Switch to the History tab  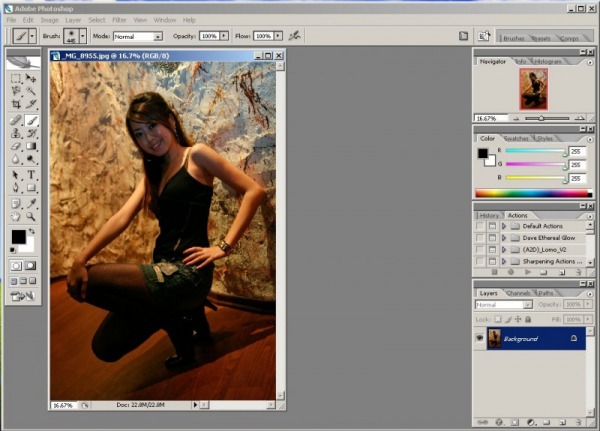pyautogui.click(x=489, y=215)
